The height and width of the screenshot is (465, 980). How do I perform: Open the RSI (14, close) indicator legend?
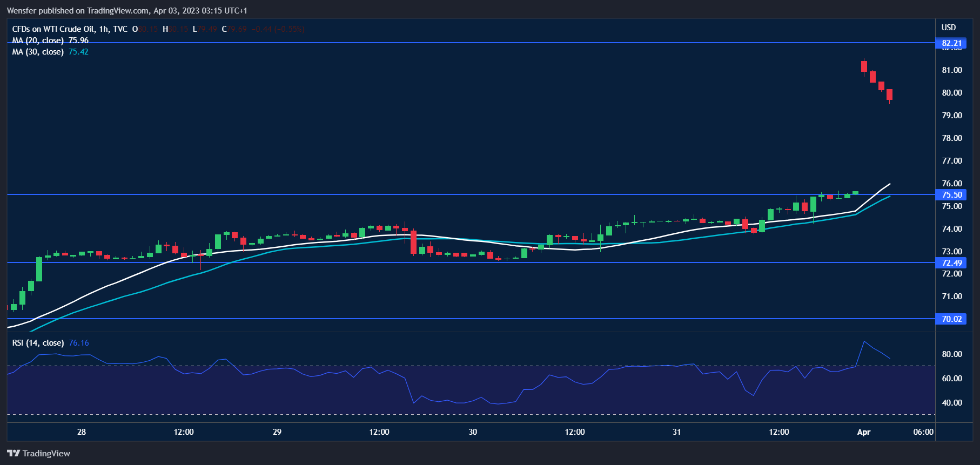[x=38, y=343]
